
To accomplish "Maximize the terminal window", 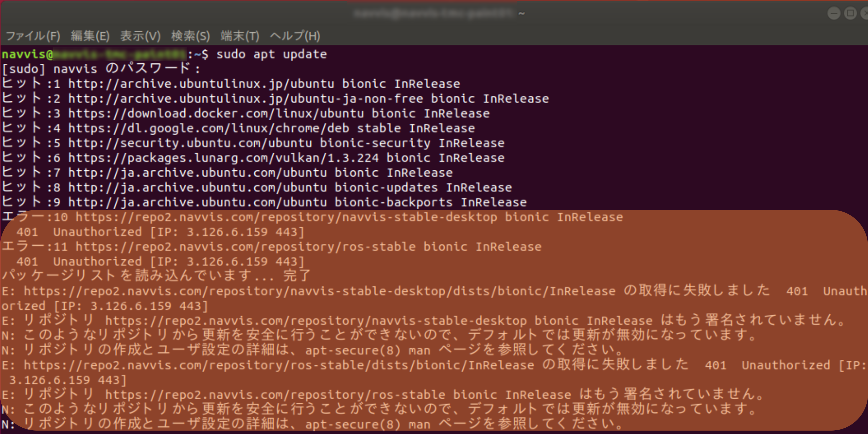I will (x=850, y=13).
